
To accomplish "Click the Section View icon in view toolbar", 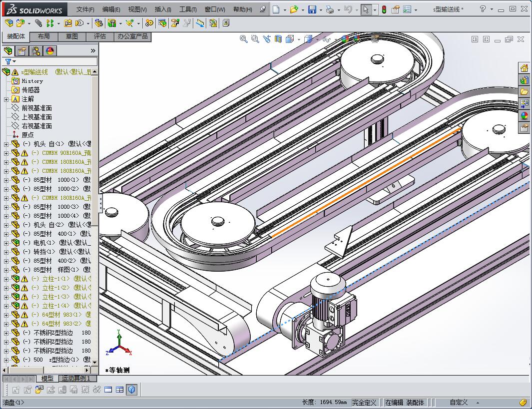I will click(278, 39).
